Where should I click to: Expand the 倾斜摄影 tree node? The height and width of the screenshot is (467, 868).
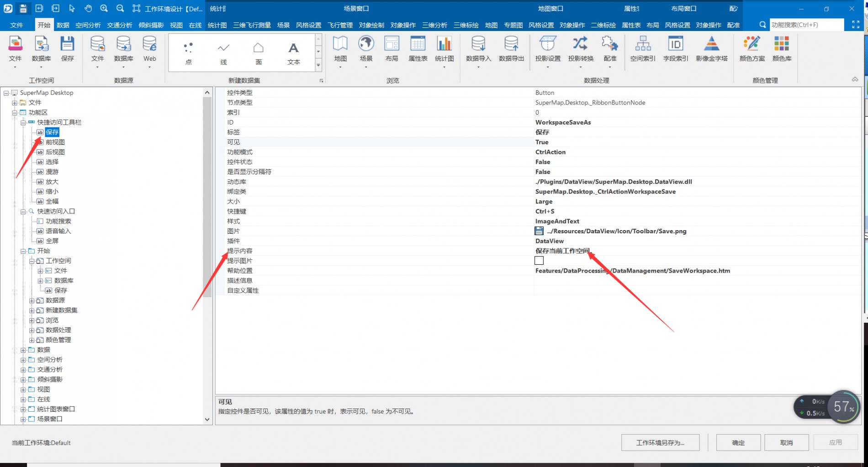tap(23, 379)
